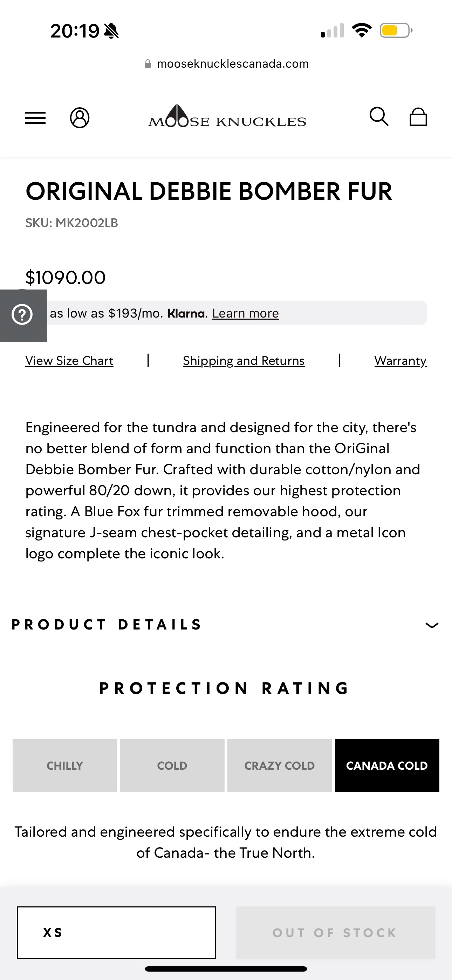452x980 pixels.
Task: Open the account profile icon
Action: [80, 118]
